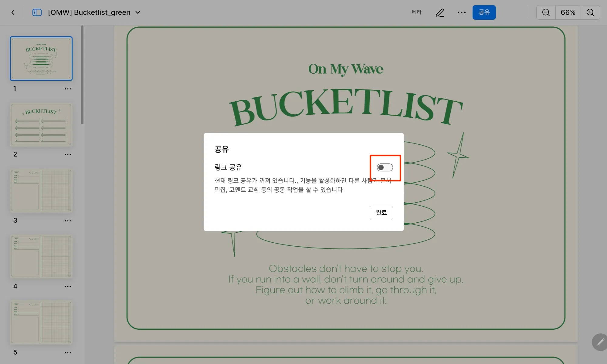
Task: Select the pen annotation icon
Action: [x=440, y=12]
